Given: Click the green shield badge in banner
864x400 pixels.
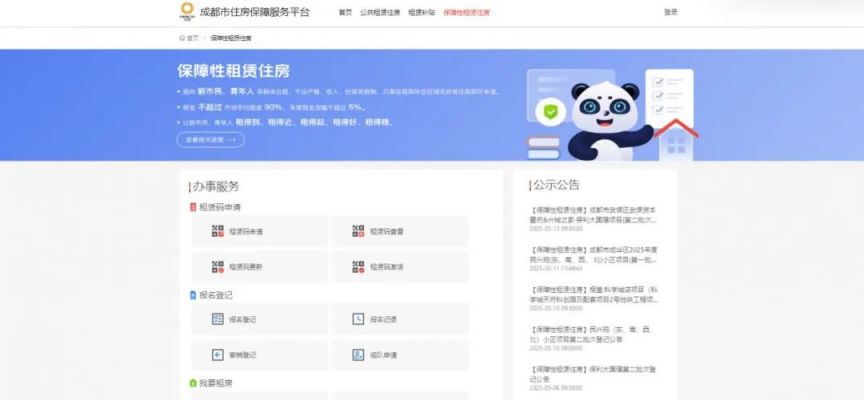Looking at the screenshot, I should coord(550,112).
